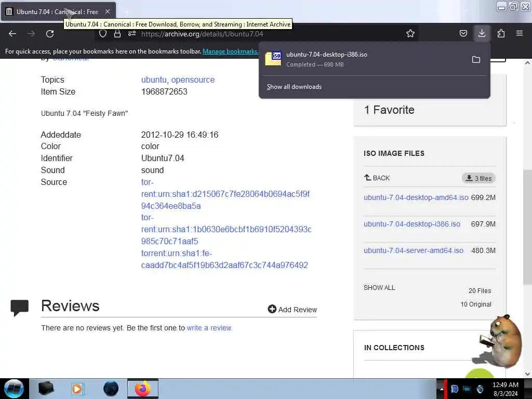View site security padlock info
Viewport: 532px width, 399px height.
click(x=117, y=34)
